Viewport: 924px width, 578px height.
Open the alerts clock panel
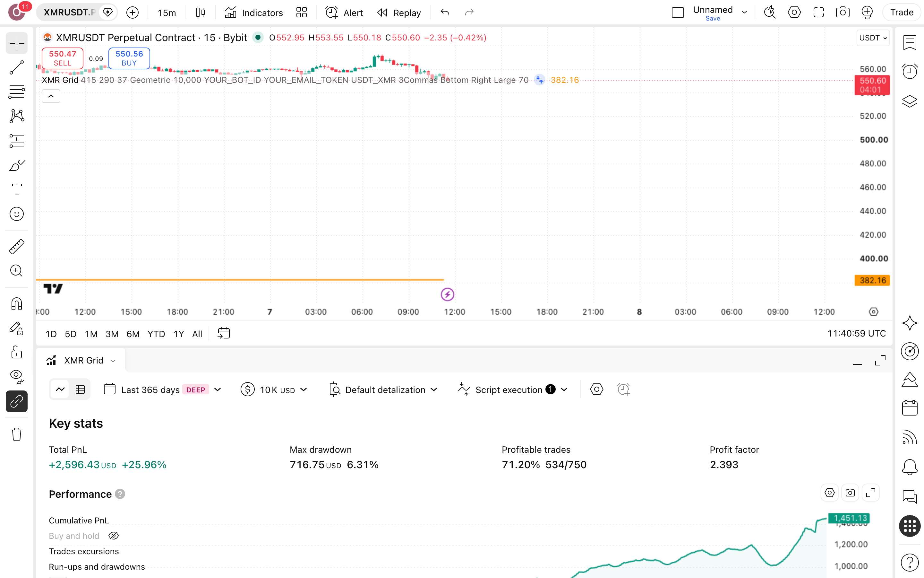pos(910,72)
